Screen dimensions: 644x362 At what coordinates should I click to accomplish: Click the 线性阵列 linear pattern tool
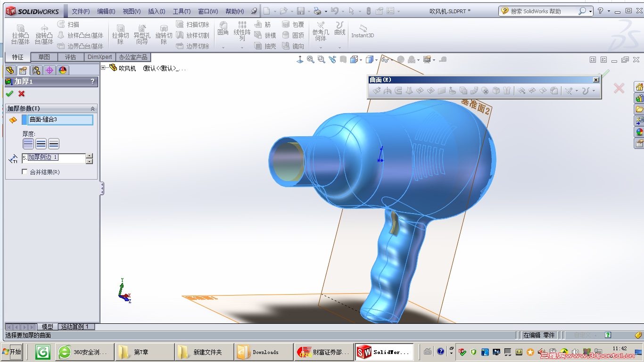pyautogui.click(x=242, y=31)
